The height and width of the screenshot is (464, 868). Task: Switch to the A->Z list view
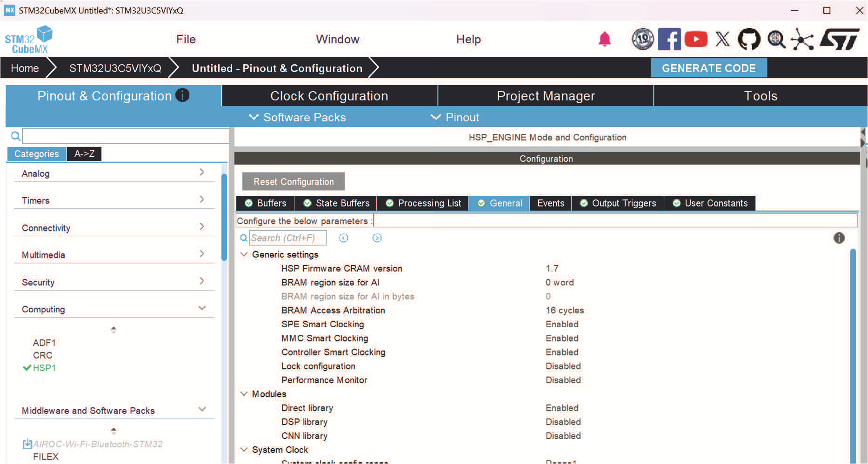click(x=84, y=154)
